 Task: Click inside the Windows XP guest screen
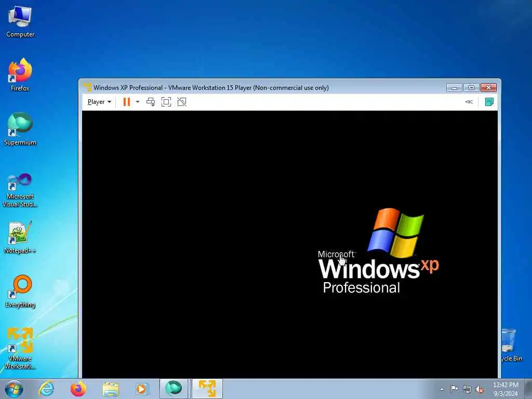pos(290,244)
